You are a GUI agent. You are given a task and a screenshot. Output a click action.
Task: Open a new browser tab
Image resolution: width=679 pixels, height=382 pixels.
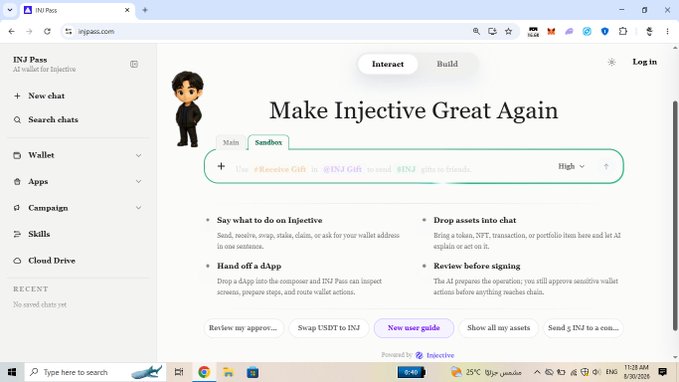click(x=145, y=10)
